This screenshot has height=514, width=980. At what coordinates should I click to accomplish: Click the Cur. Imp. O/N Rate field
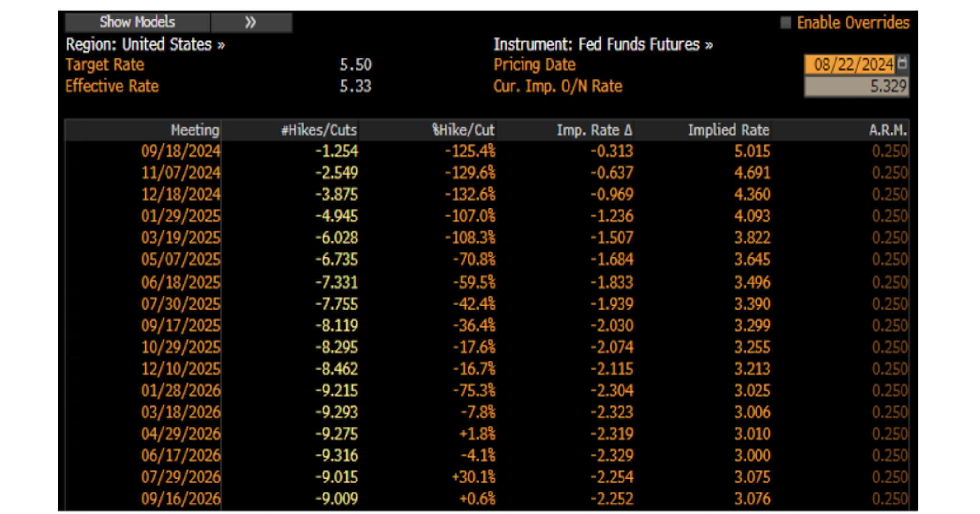click(x=856, y=87)
